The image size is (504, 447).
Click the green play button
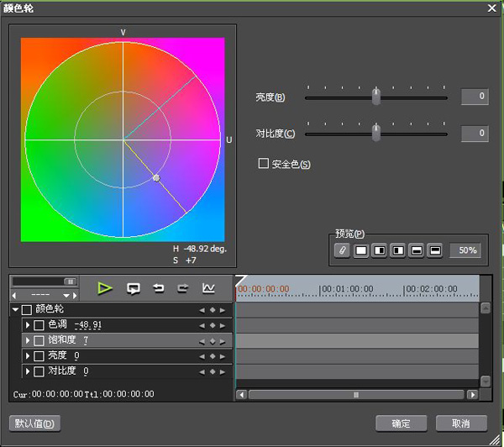pos(105,288)
